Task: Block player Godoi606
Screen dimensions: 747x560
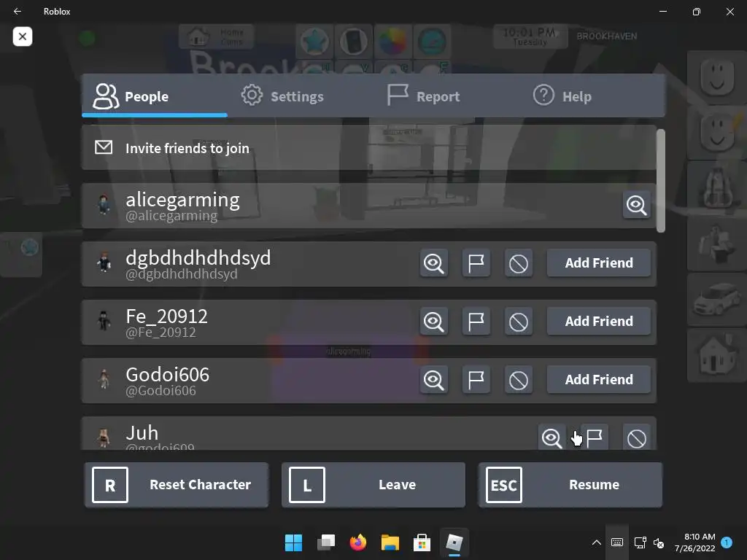Action: click(519, 379)
